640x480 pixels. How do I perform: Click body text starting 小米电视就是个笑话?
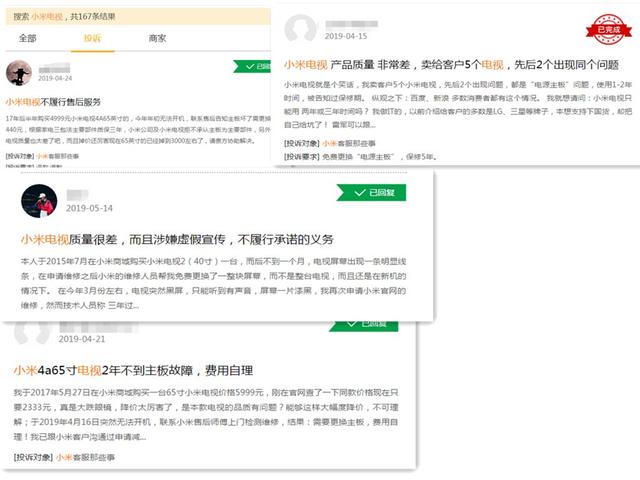pyautogui.click(x=458, y=104)
